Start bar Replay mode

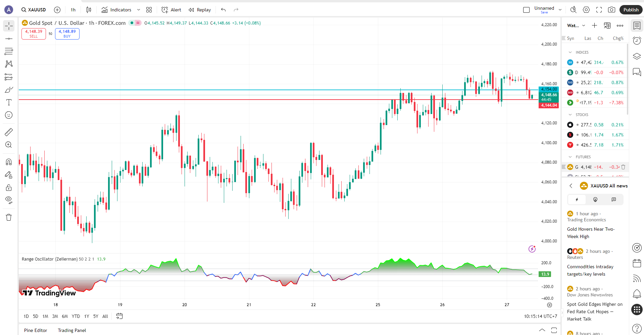pyautogui.click(x=200, y=10)
